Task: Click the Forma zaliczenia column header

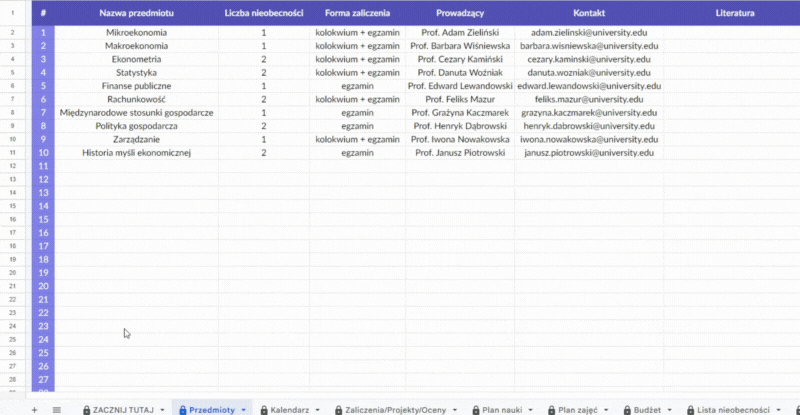Action: 357,13
